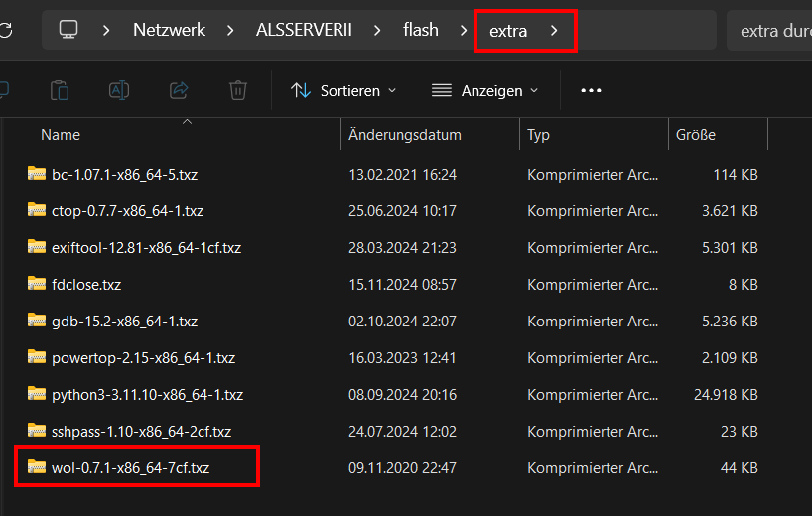
Task: Sort by the Größe column header
Action: pos(696,135)
